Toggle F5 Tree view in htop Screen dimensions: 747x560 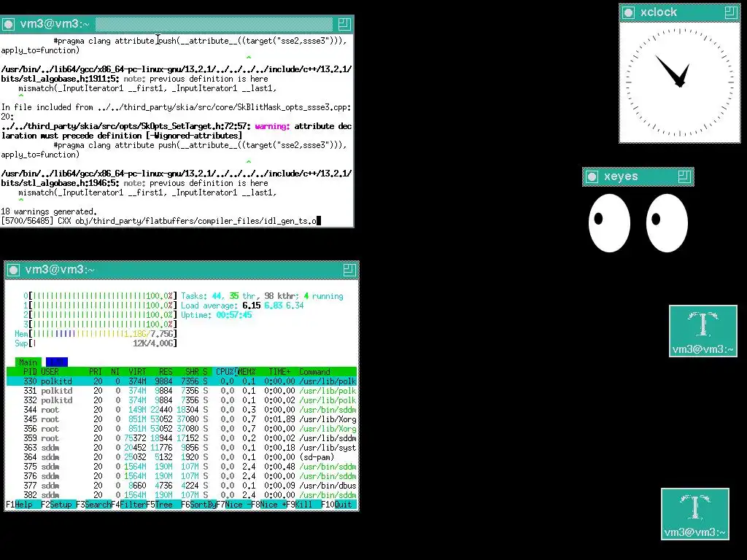(163, 505)
